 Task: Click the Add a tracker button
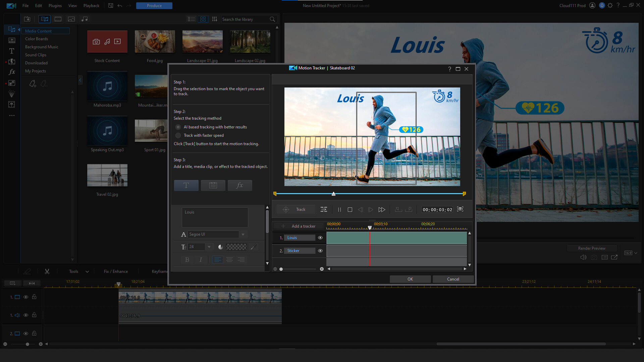pos(299,226)
